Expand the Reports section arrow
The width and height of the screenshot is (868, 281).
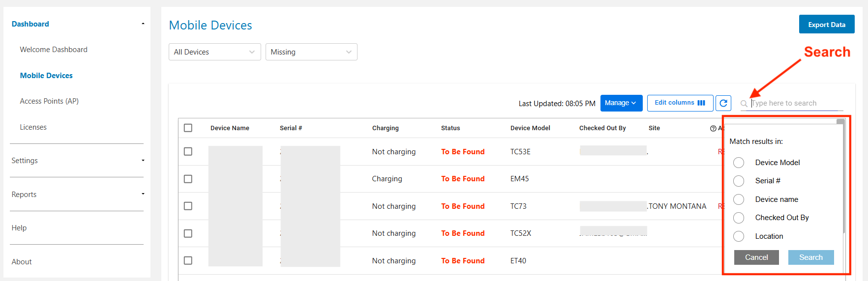[143, 194]
